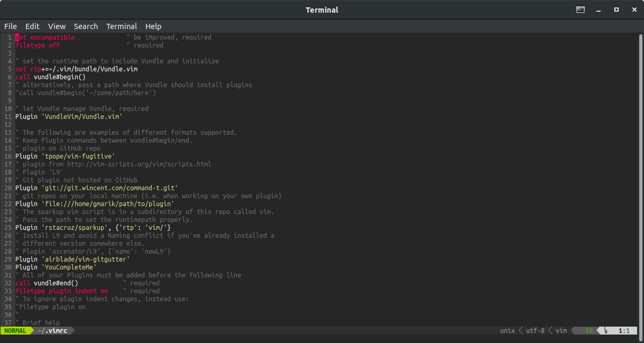
Task: Open the Terminal menu
Action: [122, 26]
